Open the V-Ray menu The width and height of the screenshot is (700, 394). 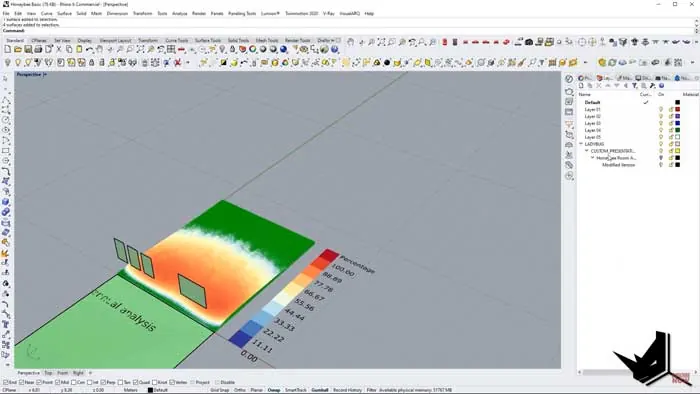pyautogui.click(x=329, y=13)
